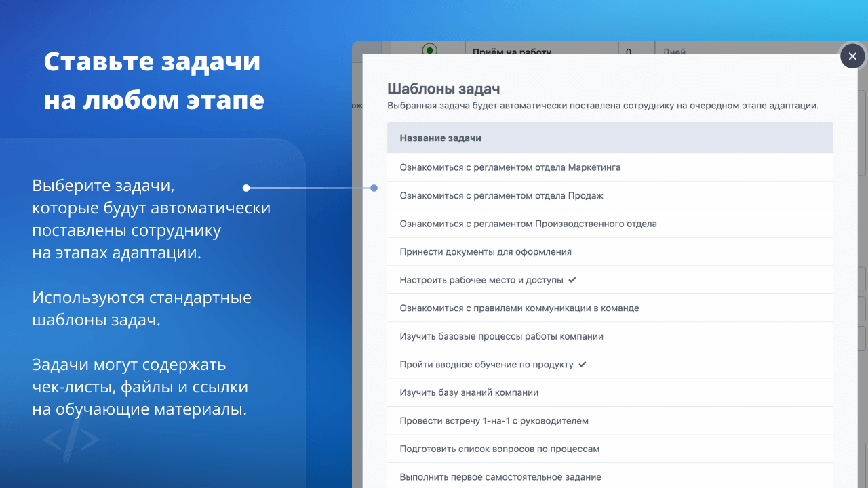Image resolution: width=868 pixels, height=488 pixels.
Task: Click the 'Настроить рабочее место и доступы' row
Action: point(610,280)
